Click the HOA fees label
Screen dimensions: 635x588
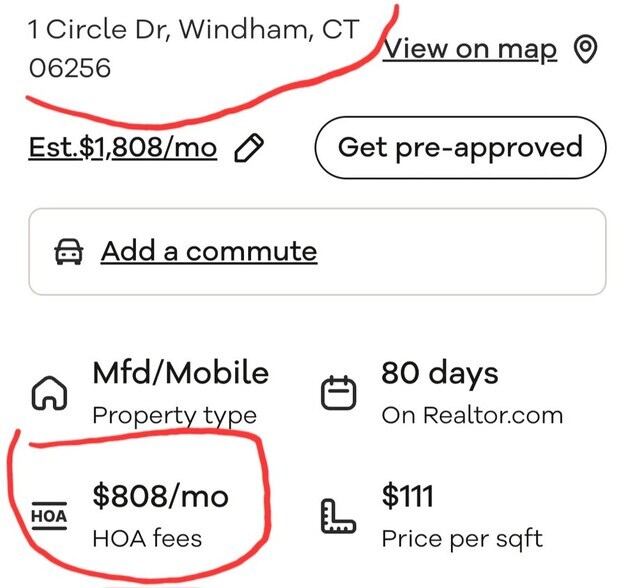point(147,538)
